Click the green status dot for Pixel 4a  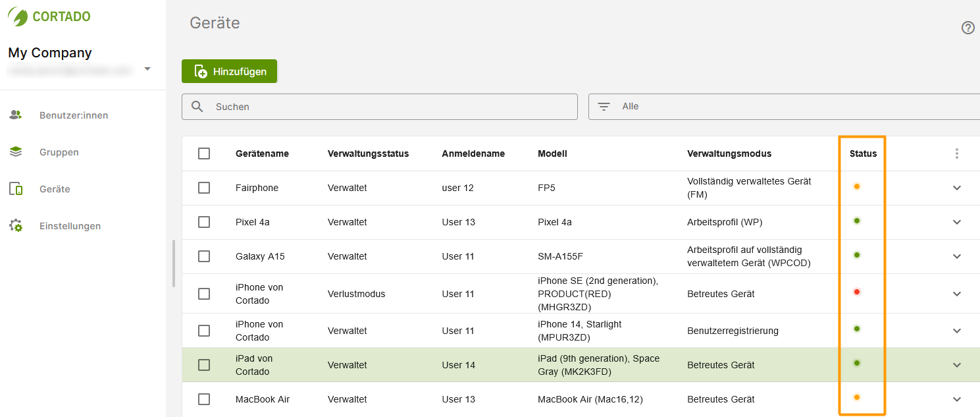point(856,221)
